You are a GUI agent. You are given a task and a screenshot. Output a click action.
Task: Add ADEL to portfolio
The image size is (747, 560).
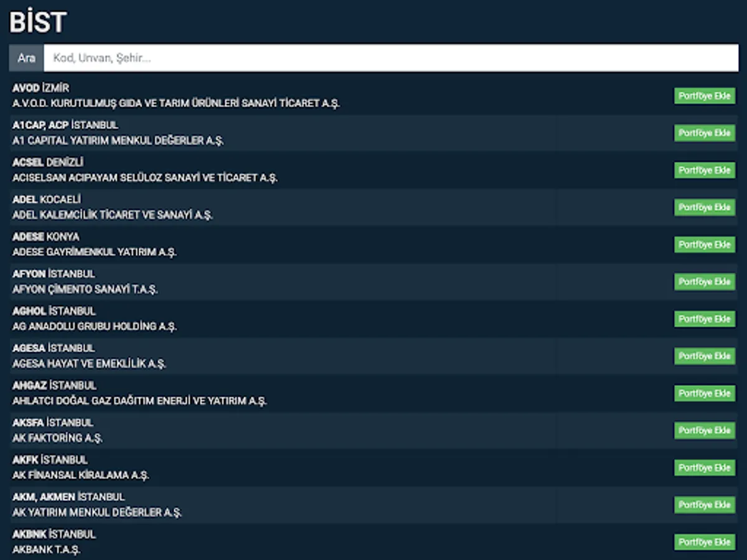[x=705, y=207]
